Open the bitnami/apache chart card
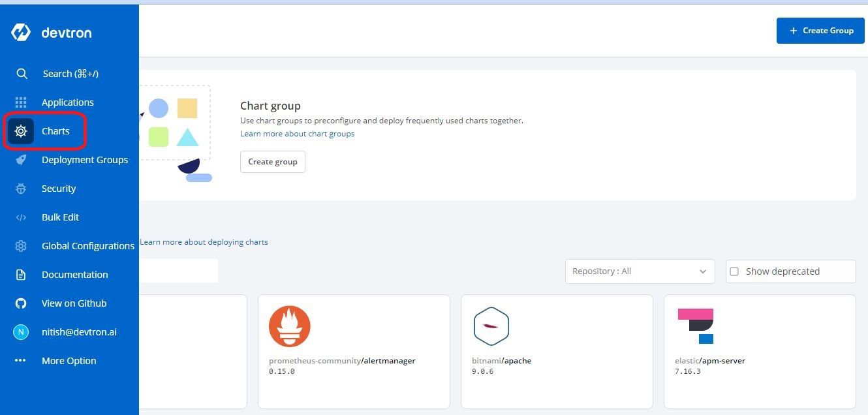 click(x=557, y=351)
